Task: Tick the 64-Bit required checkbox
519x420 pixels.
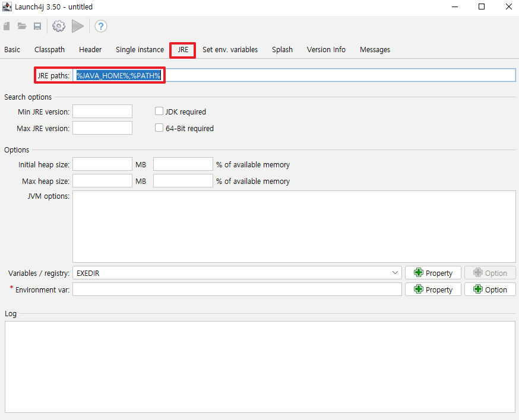Action: (159, 128)
